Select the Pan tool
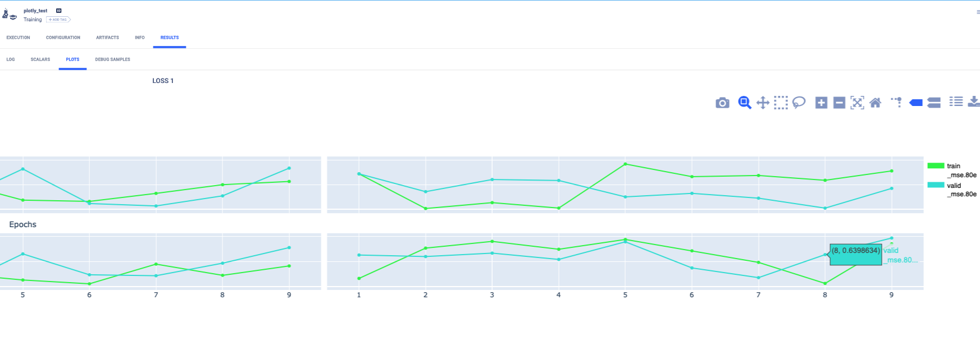The image size is (980, 364). 763,103
